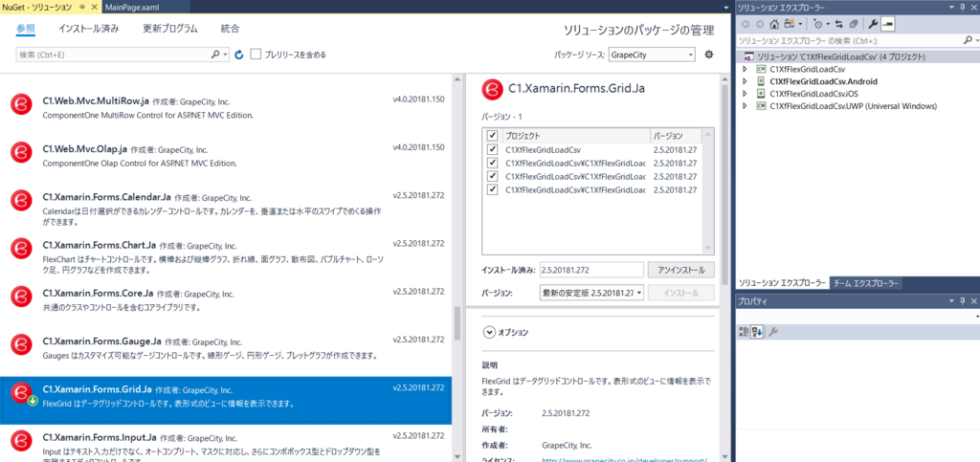The image size is (980, 462).
Task: Click C1.Xamarin.Forms.Calendar.Ja package icon
Action: [x=21, y=200]
